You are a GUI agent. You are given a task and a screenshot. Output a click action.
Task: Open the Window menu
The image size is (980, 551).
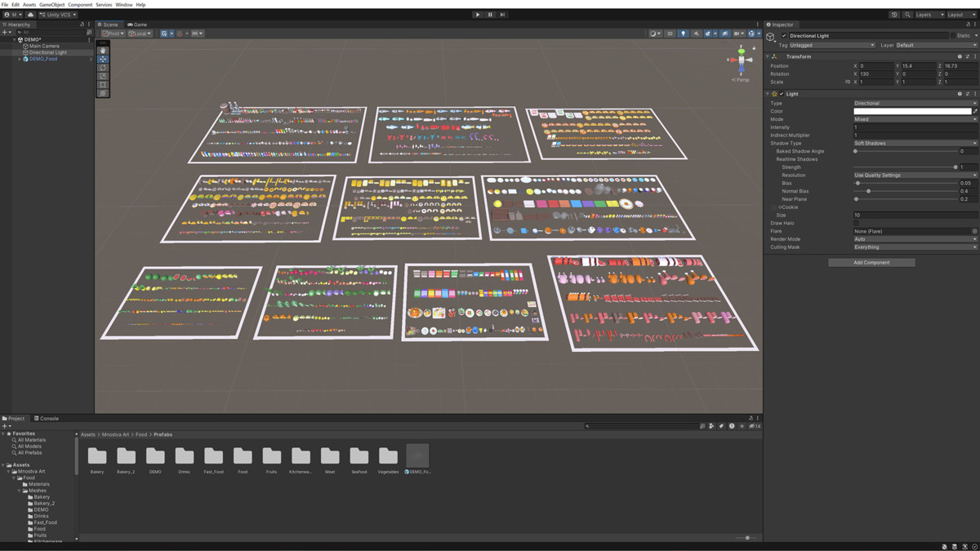pos(123,5)
